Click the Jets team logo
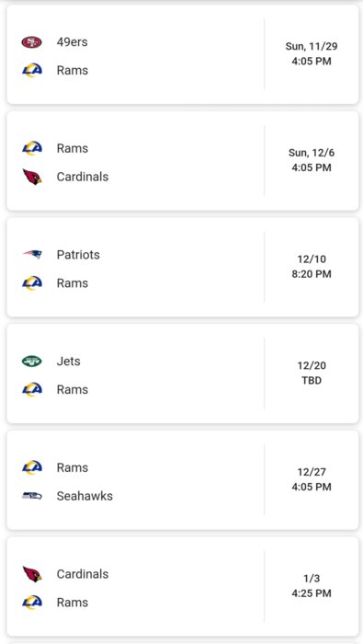Image resolution: width=363 pixels, height=644 pixels. coord(31,361)
